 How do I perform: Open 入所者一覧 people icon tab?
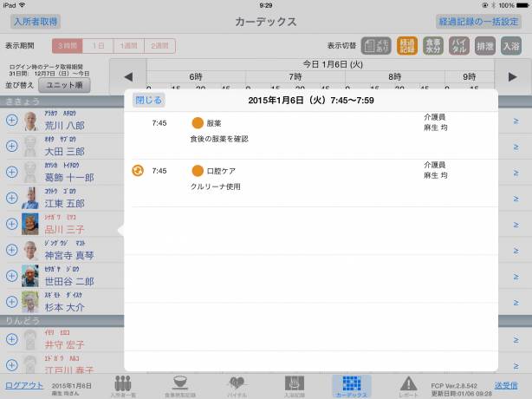[123, 386]
